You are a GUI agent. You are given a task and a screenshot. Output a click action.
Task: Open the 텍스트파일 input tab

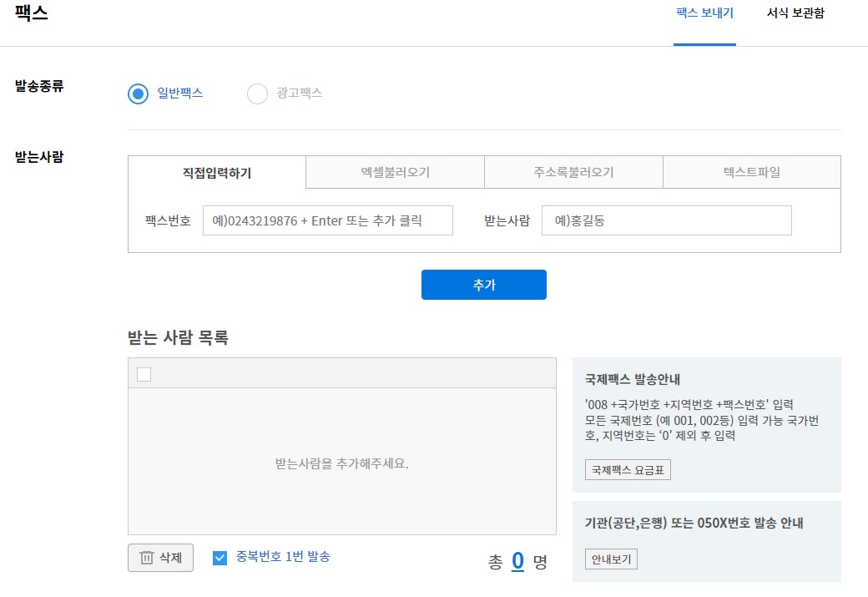tap(751, 171)
